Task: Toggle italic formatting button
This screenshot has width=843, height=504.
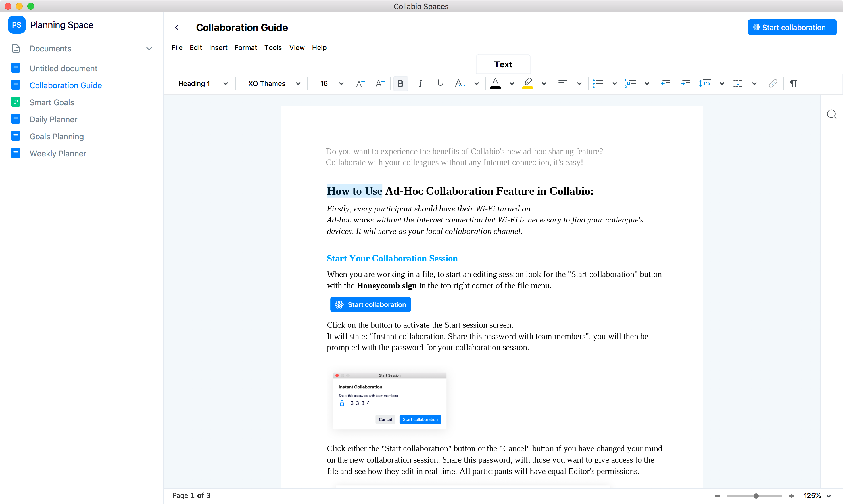Action: [420, 83]
